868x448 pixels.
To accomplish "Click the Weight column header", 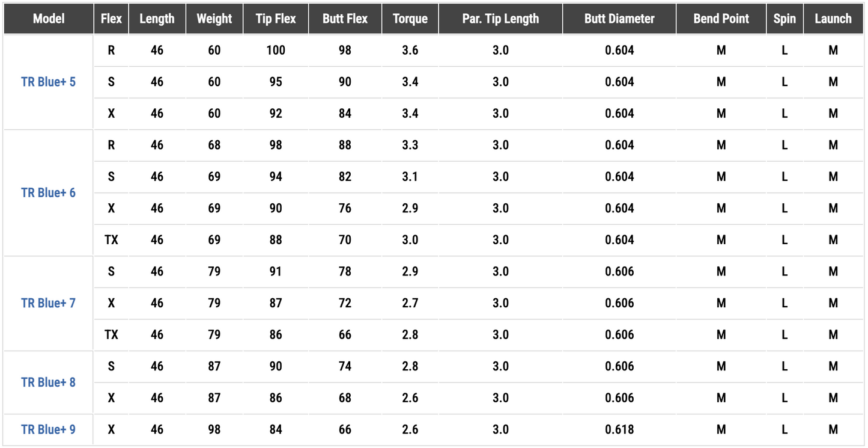I will pos(214,19).
